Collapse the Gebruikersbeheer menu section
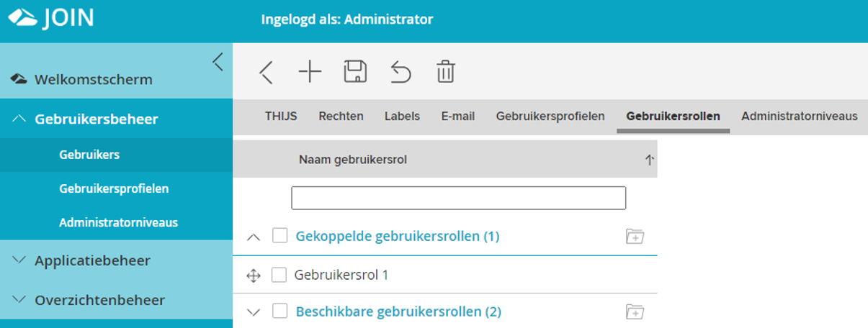 click(x=19, y=119)
